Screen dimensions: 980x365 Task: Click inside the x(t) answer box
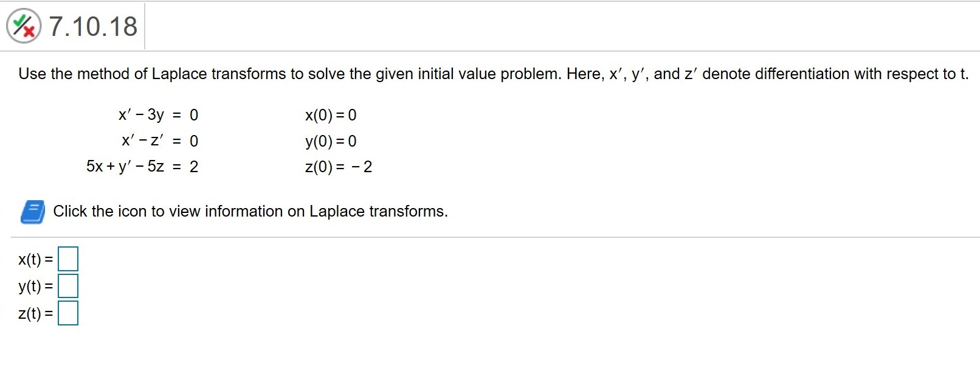[68, 259]
